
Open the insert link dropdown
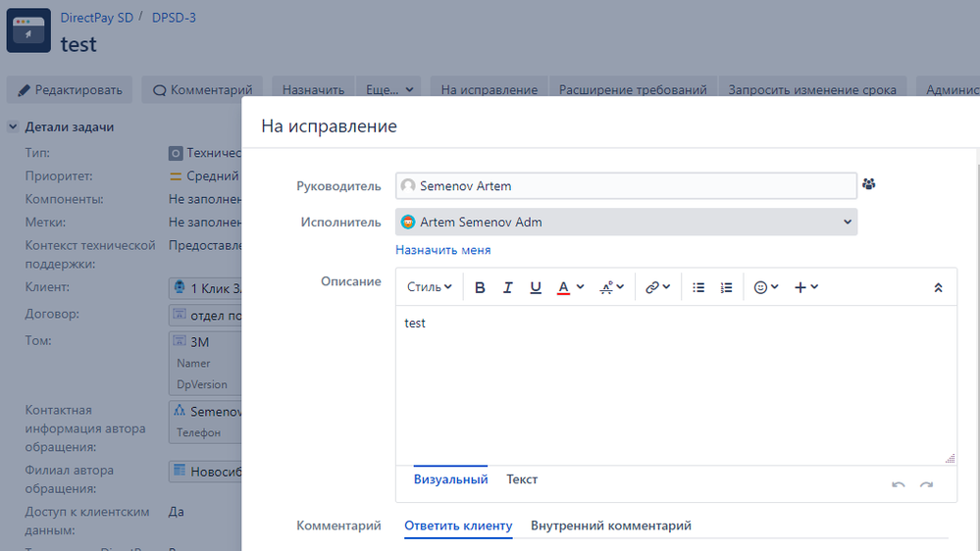point(657,287)
